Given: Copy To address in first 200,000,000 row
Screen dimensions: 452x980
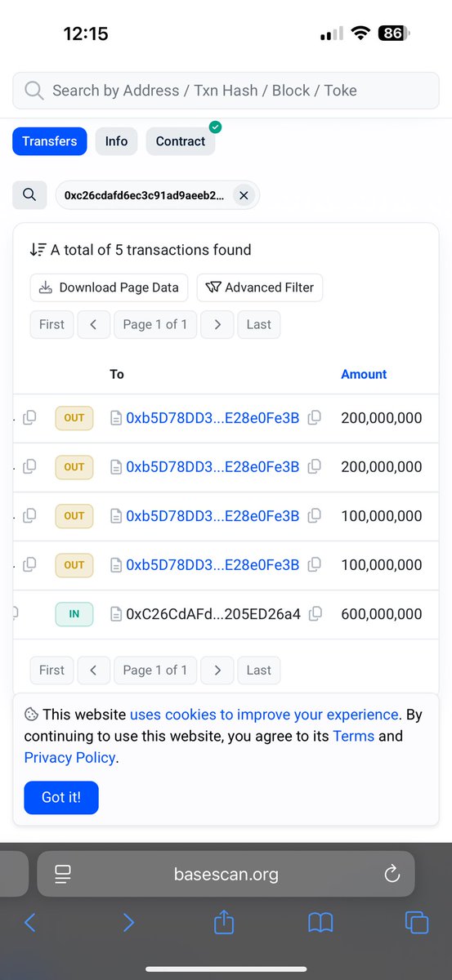Looking at the screenshot, I should pyautogui.click(x=314, y=417).
